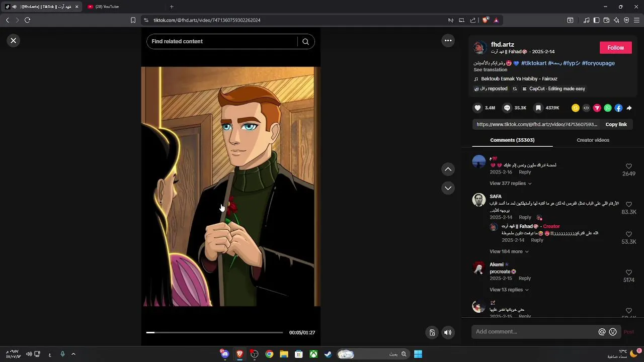
Task: Expand View 377 replies
Action: click(x=510, y=184)
